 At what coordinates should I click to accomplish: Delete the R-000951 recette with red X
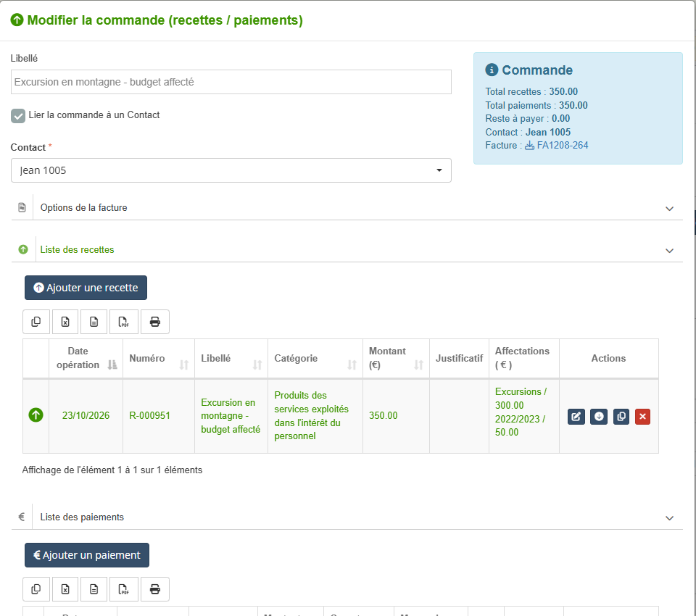642,416
